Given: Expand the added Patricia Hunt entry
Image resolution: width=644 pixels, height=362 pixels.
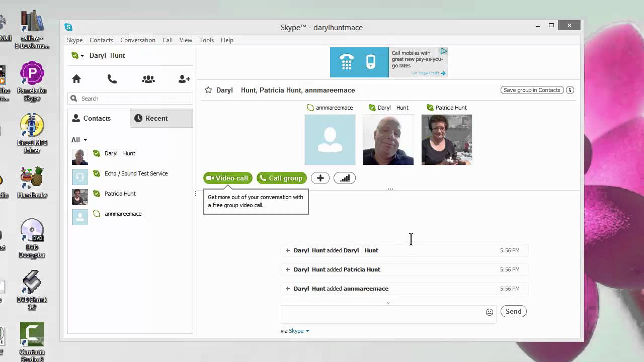Looking at the screenshot, I should [288, 269].
